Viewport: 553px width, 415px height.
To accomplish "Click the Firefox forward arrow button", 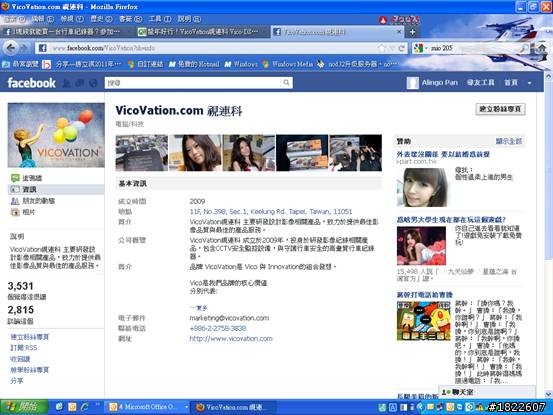I will [24, 48].
